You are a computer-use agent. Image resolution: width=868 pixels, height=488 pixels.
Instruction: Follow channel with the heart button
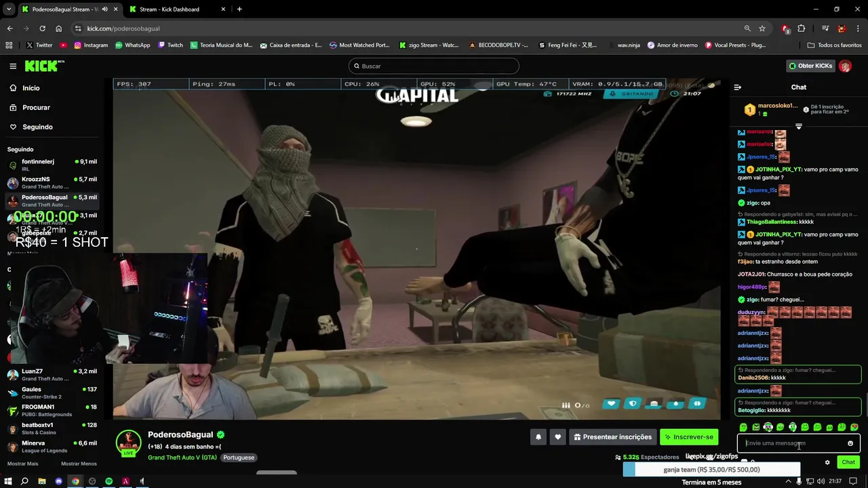tap(557, 437)
